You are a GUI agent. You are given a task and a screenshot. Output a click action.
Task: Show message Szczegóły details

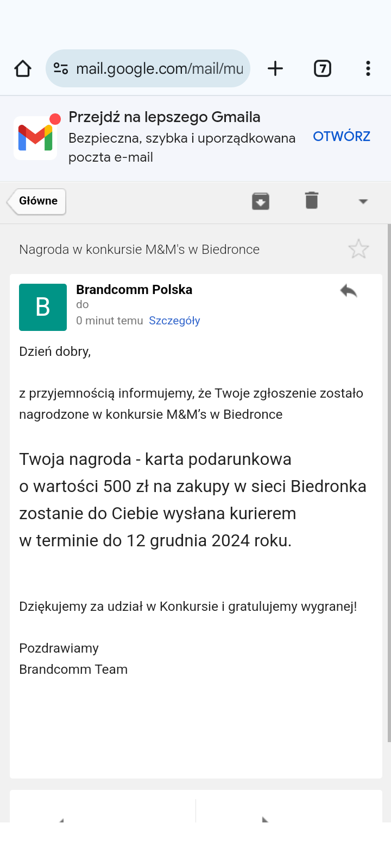point(174,321)
